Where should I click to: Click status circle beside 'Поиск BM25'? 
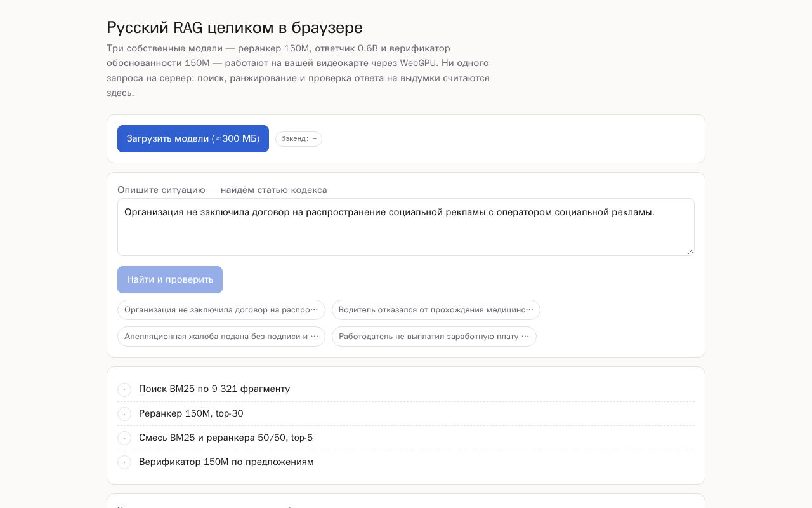124,389
